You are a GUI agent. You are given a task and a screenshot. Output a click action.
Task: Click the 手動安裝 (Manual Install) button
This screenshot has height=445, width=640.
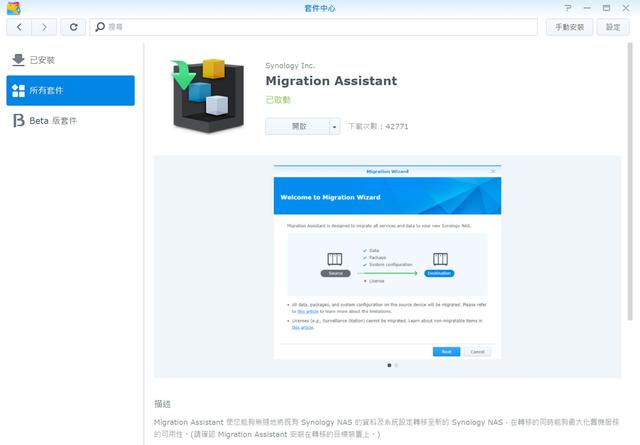574,27
